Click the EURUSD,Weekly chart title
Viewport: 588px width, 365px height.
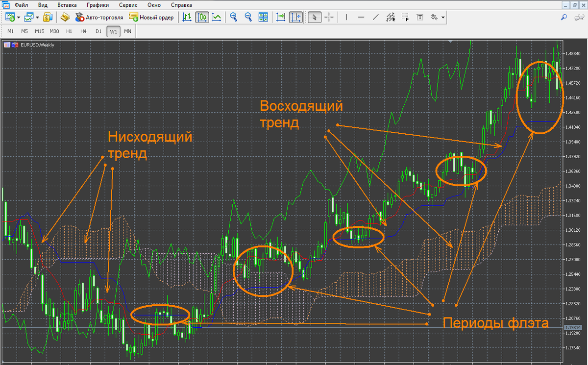(37, 45)
